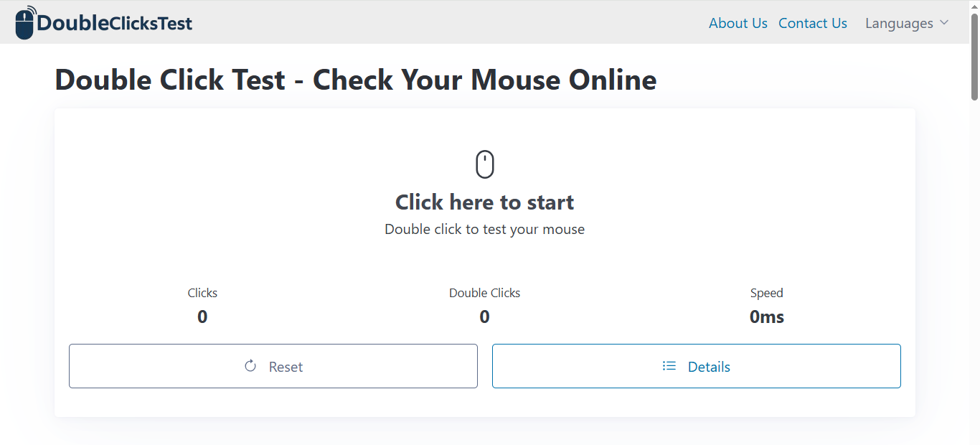Click the 'Click here to start' text

click(484, 202)
